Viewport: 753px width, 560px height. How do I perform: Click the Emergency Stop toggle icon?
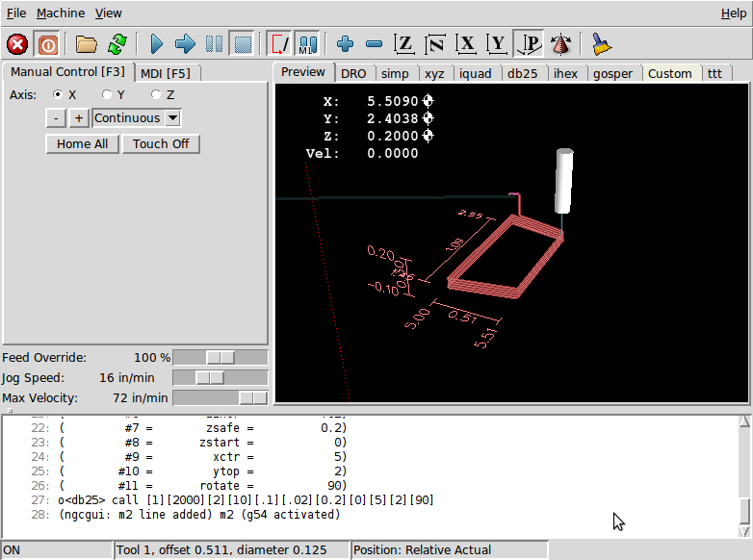[x=17, y=44]
